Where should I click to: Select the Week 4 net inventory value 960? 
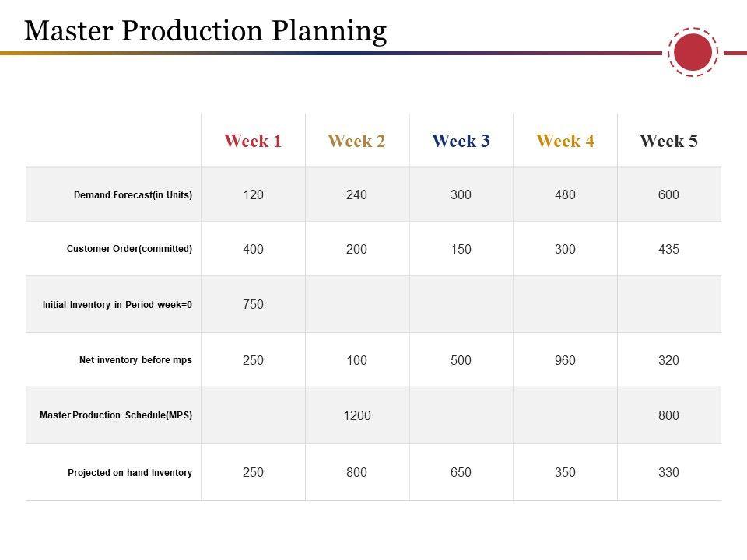click(566, 360)
